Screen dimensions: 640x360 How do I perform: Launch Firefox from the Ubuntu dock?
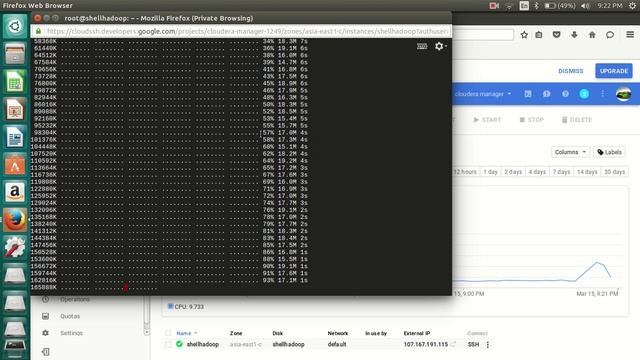click(x=15, y=220)
